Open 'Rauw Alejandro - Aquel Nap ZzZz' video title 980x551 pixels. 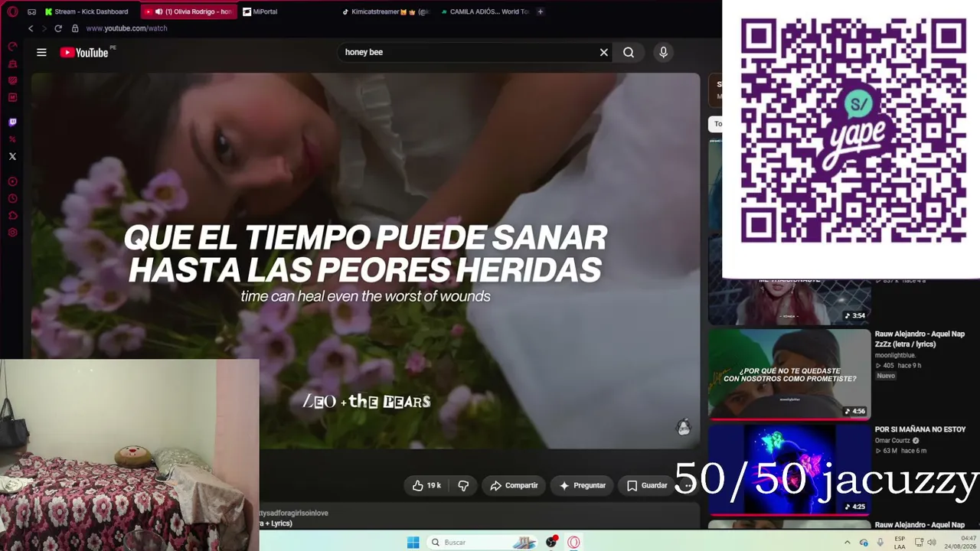click(920, 339)
